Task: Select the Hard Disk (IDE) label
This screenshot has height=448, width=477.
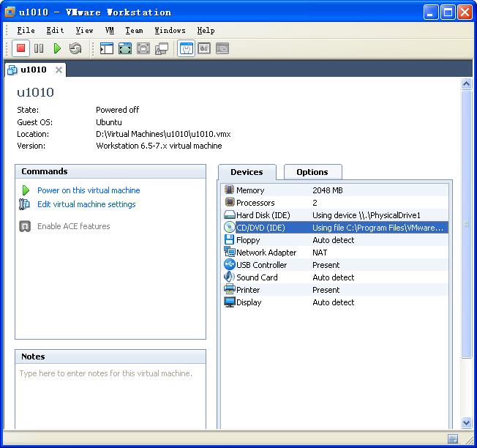Action: click(263, 215)
